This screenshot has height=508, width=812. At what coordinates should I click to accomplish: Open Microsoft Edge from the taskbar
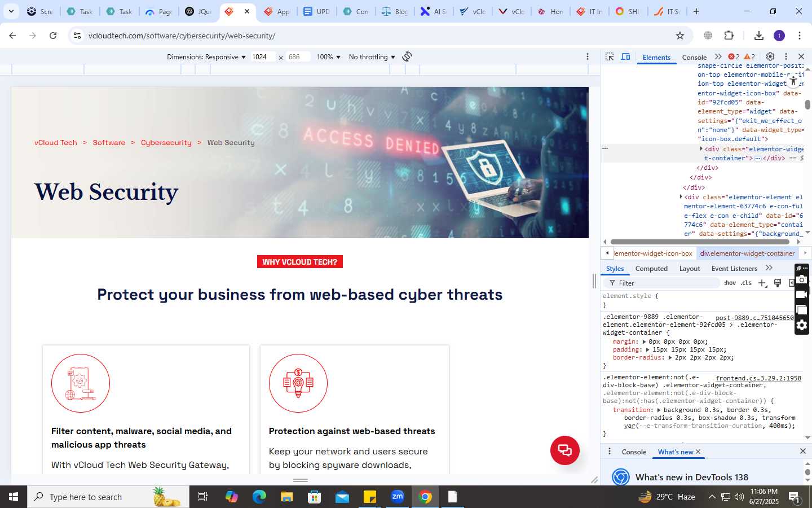pyautogui.click(x=259, y=497)
